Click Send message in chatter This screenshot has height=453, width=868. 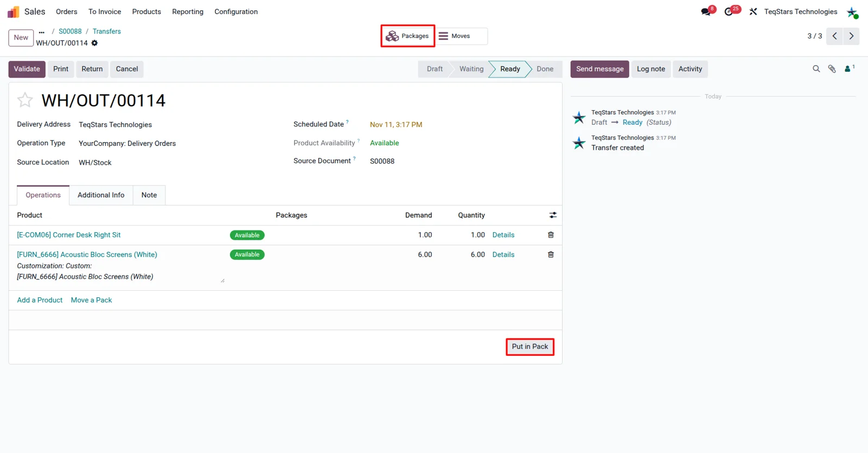(600, 69)
